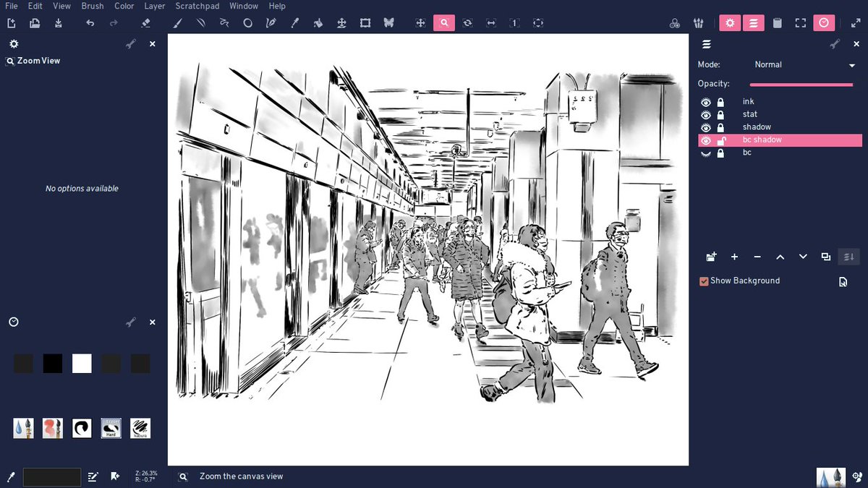Click the add layer group folder icon
Image resolution: width=868 pixels, height=488 pixels.
(x=711, y=257)
